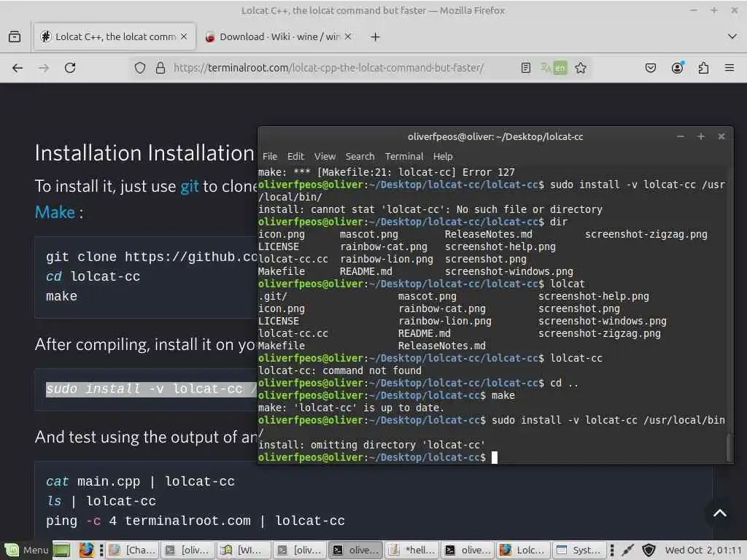Click the scroll-to-top arrow button

tap(720, 513)
